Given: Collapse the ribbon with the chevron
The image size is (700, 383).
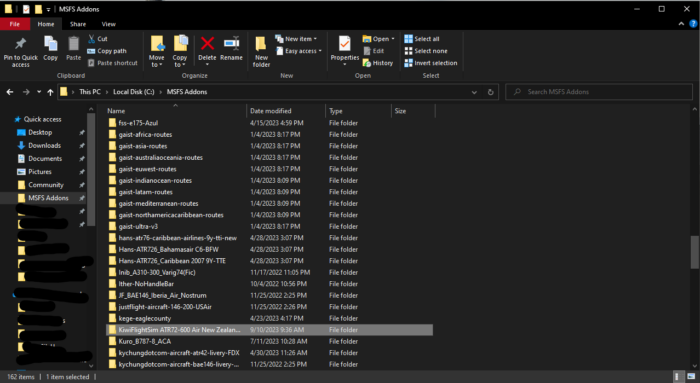Looking at the screenshot, I should [x=681, y=24].
